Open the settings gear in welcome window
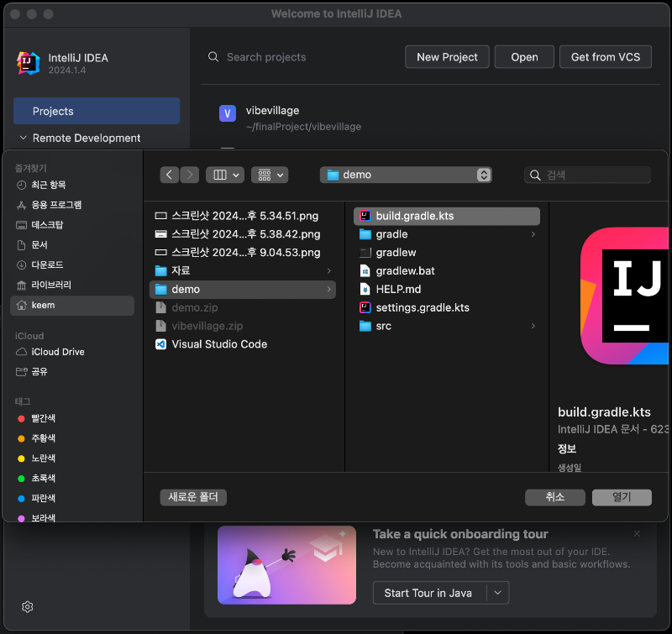This screenshot has width=672, height=634. pos(27,606)
